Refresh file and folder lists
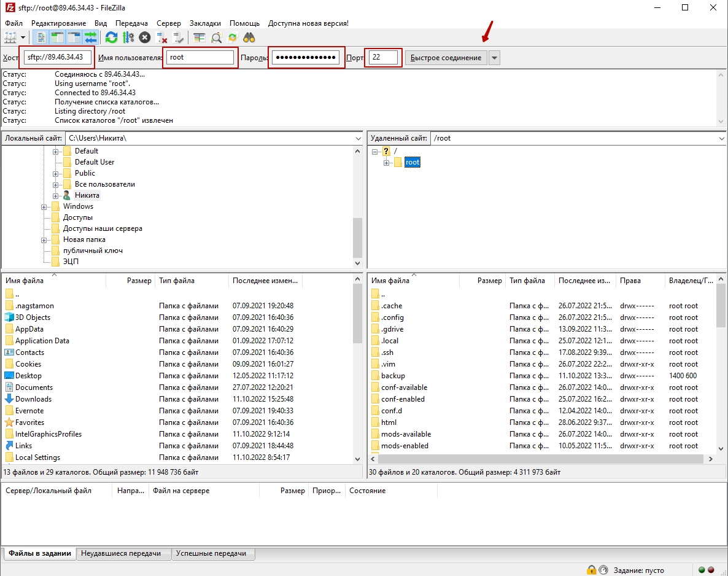The image size is (728, 576). (x=112, y=37)
